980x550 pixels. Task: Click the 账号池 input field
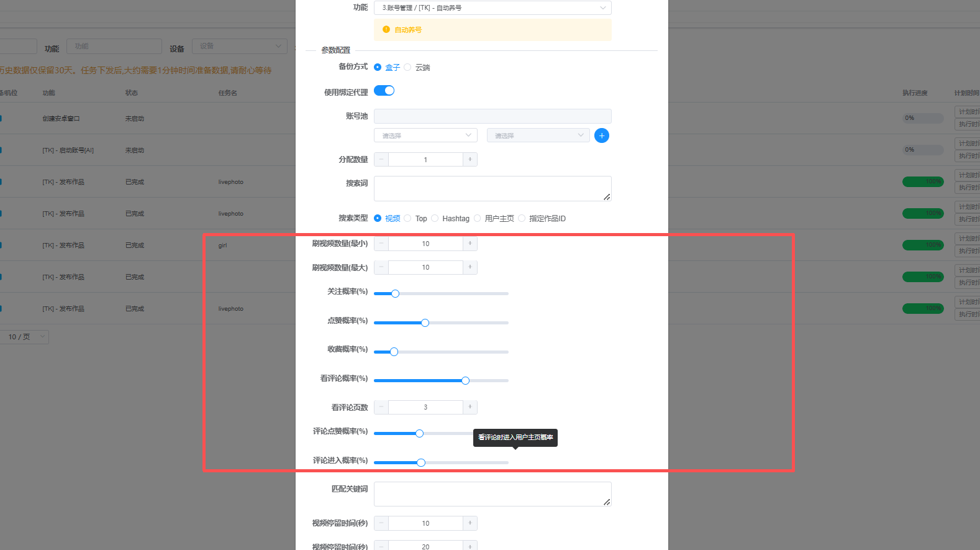pyautogui.click(x=492, y=116)
